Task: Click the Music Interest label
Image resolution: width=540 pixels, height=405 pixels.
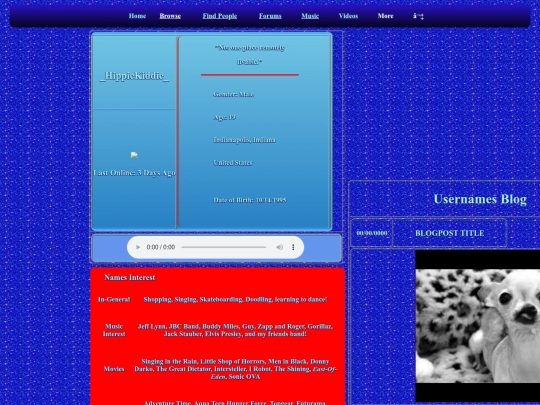Action: 114,330
